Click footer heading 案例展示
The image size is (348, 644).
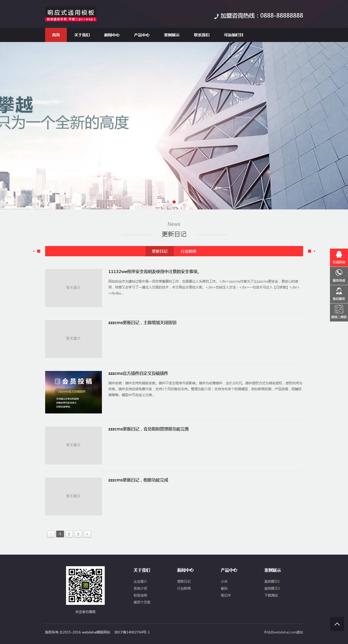[273, 570]
